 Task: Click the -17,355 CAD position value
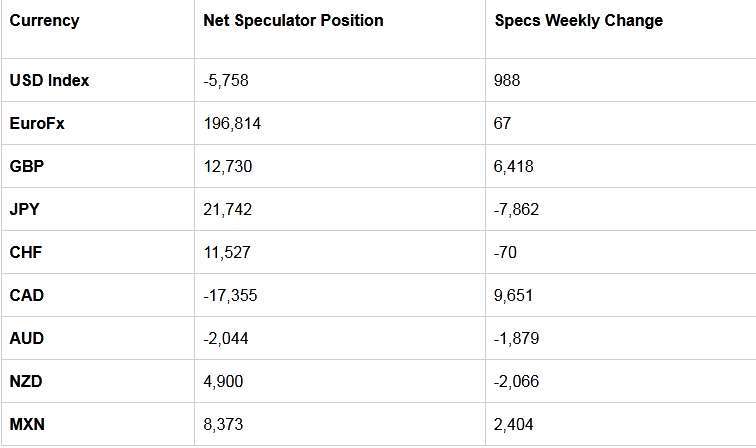click(x=230, y=296)
